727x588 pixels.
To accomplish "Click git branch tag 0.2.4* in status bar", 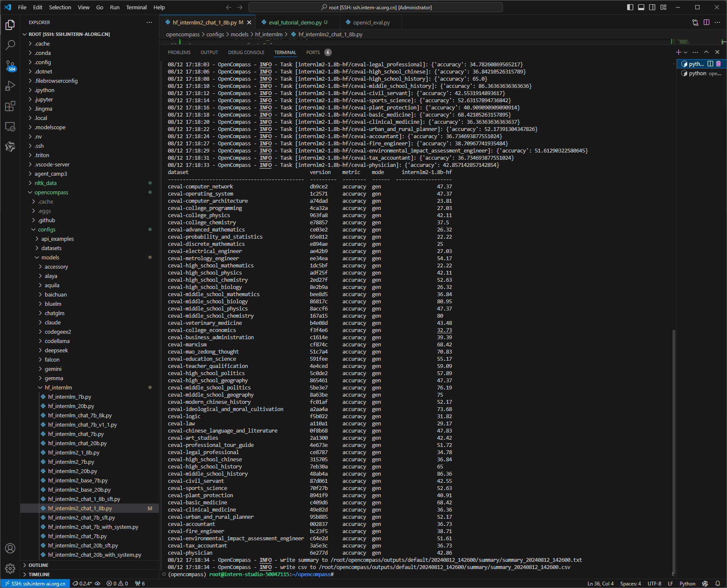I will [x=82, y=584].
